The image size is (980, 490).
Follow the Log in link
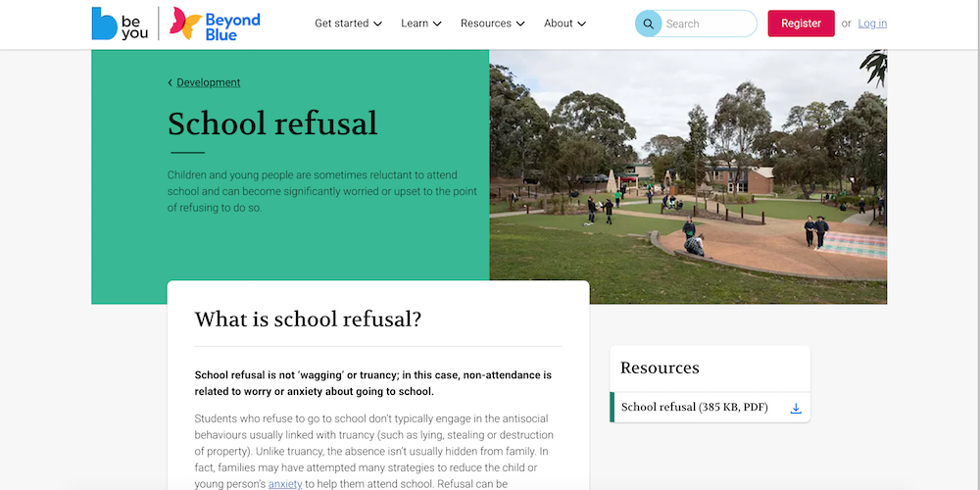click(872, 24)
